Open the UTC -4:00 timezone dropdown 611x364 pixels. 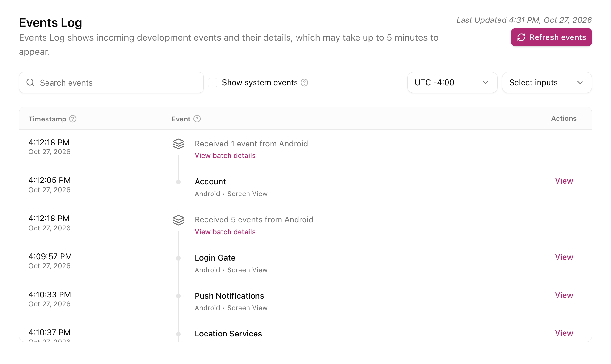click(x=452, y=83)
